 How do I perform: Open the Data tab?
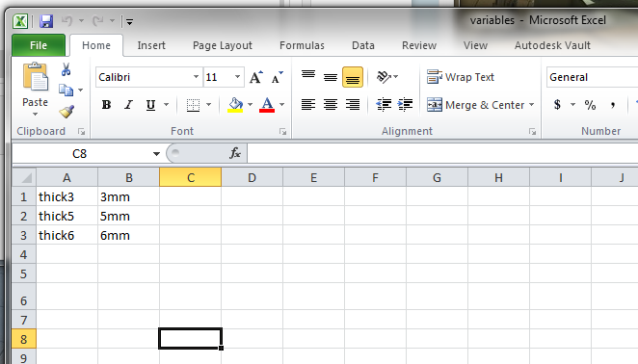(x=363, y=45)
